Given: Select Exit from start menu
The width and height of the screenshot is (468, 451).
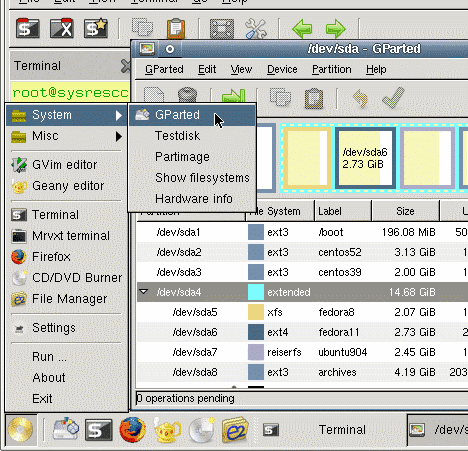Looking at the screenshot, I should [x=67, y=399].
